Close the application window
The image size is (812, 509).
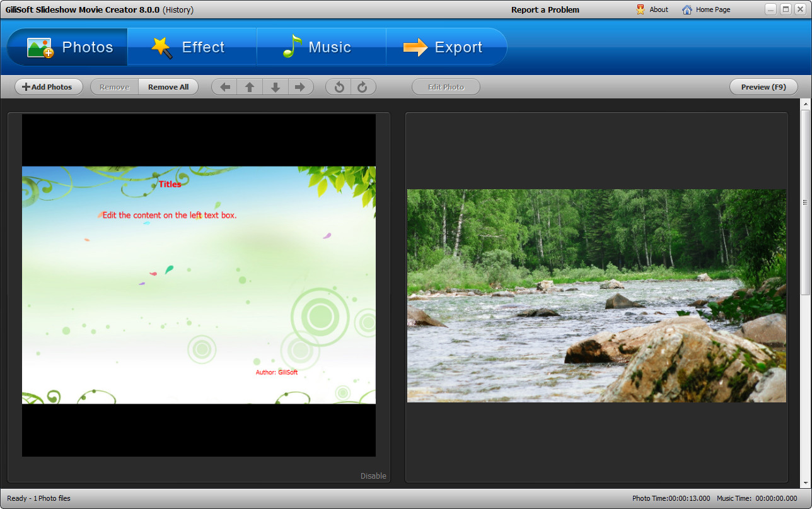[800, 9]
